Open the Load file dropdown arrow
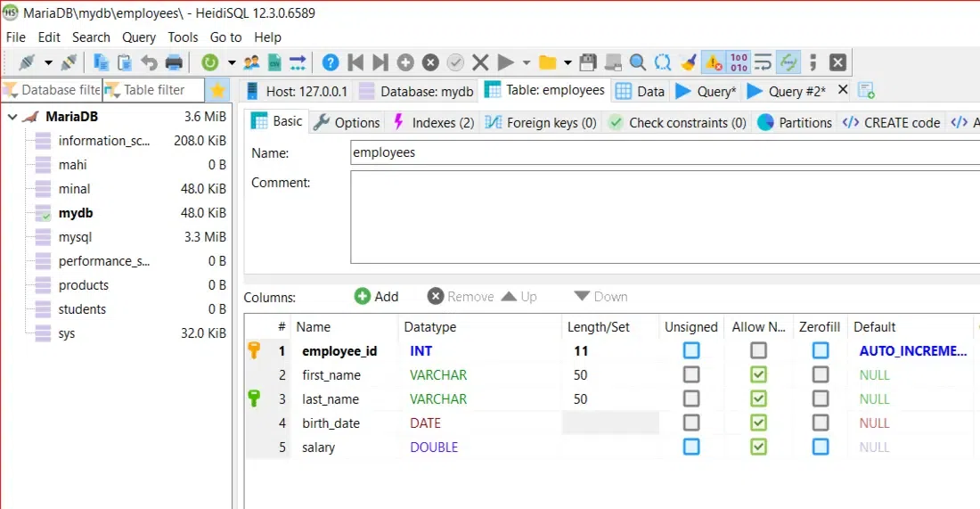Screen dimensions: 980x509 [568, 62]
